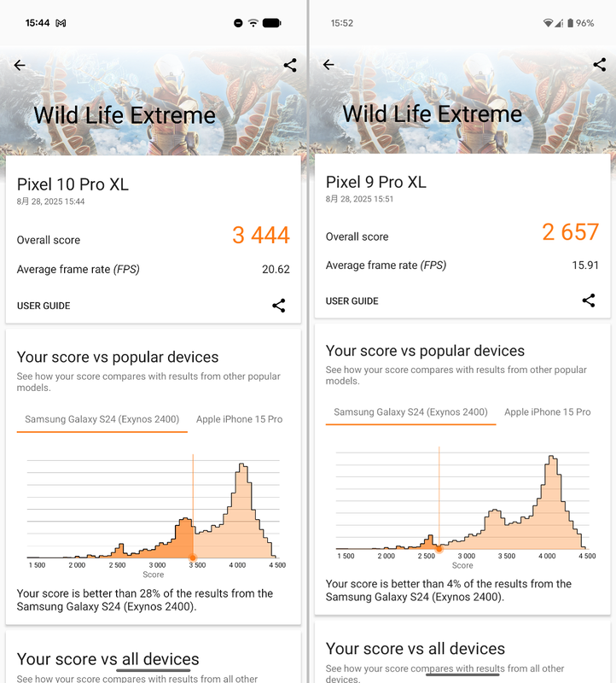616x683 pixels.
Task: Tap the share icon beside USER GUIDE, right panel
Action: 588,301
